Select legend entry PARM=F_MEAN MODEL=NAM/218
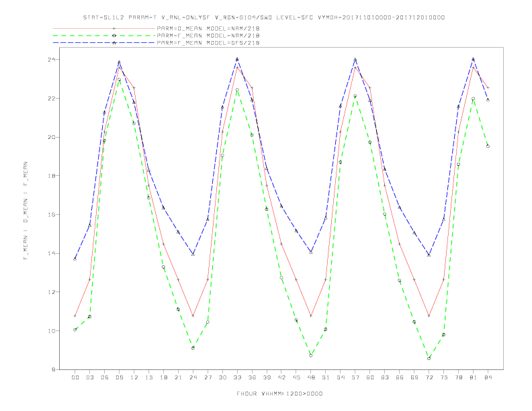Image resolution: width=532 pixels, height=411 pixels. coord(208,36)
